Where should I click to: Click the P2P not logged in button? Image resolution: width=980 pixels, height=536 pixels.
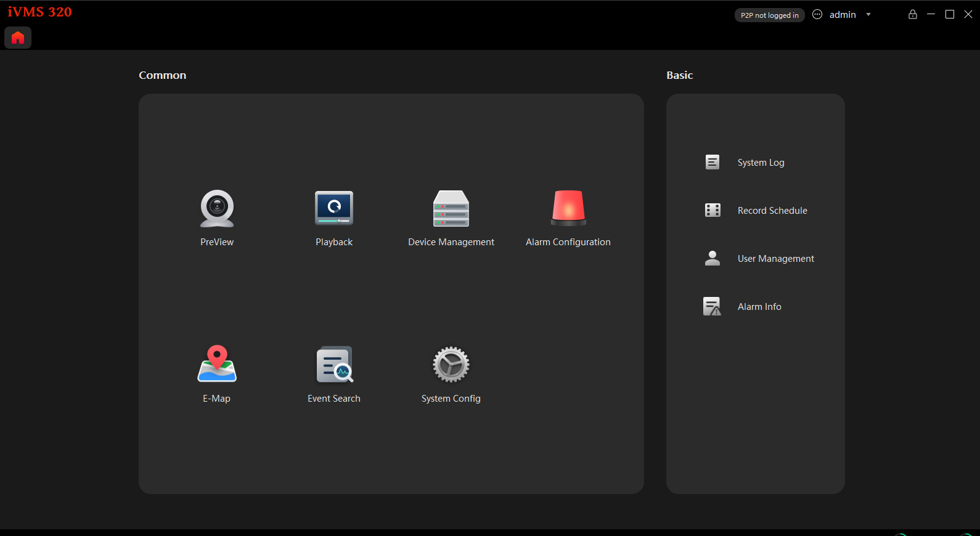[769, 15]
